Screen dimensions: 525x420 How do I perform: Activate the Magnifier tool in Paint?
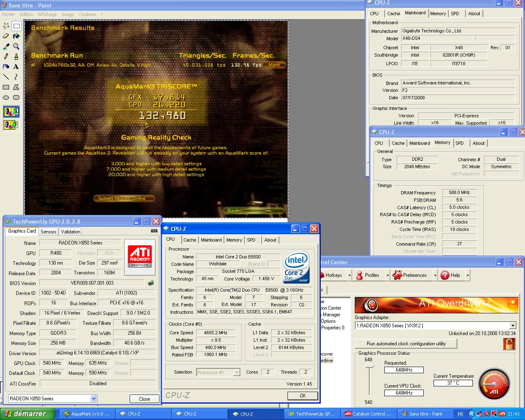(x=16, y=46)
